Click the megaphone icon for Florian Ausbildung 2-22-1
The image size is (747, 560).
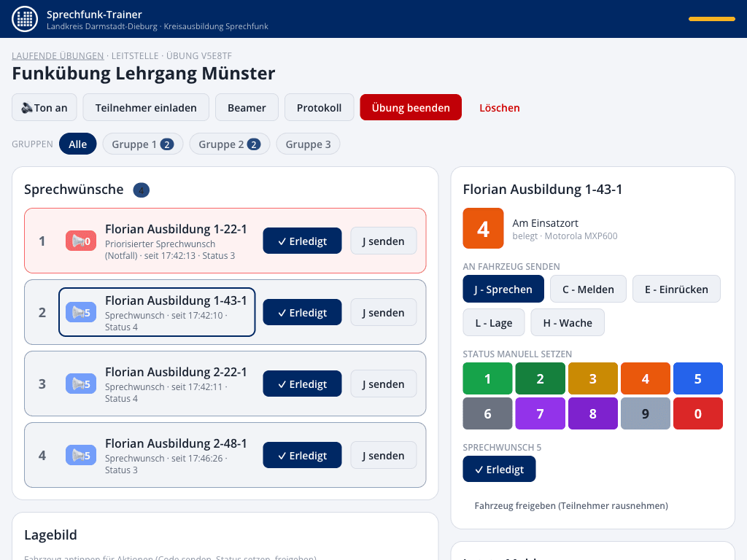tap(81, 384)
